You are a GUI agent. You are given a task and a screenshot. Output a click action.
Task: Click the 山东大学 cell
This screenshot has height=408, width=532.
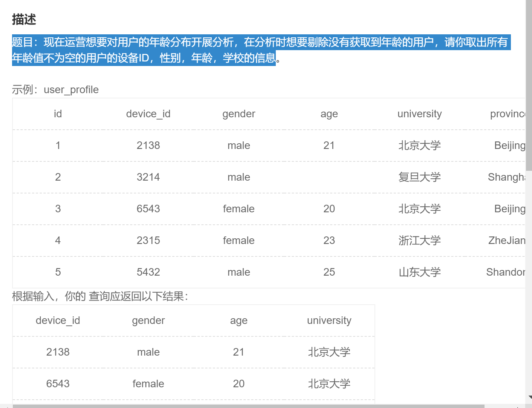(419, 272)
